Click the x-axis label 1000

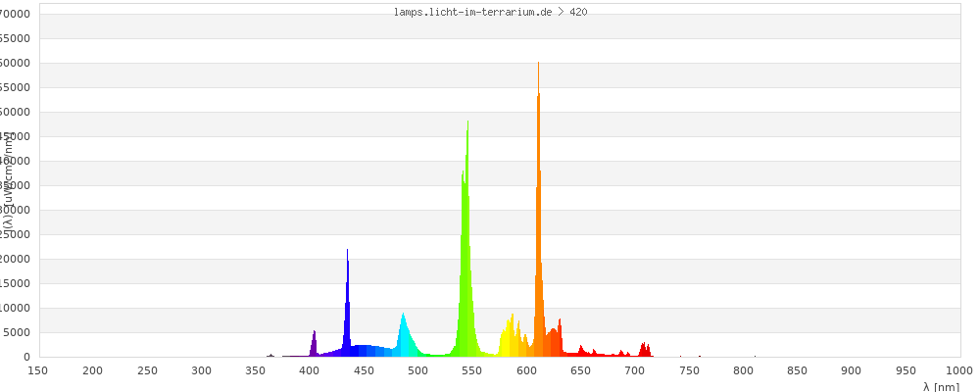pos(960,370)
